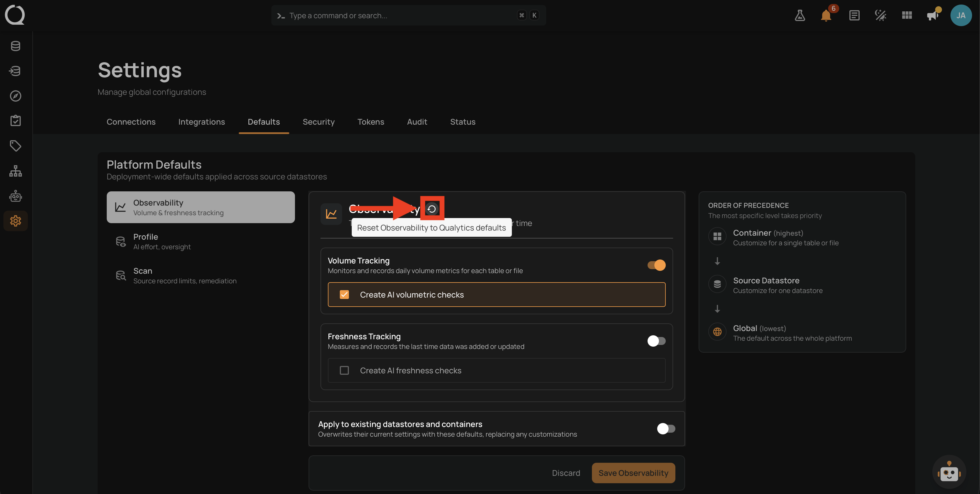Open the compass explore icon in sidebar
The width and height of the screenshot is (980, 494).
pyautogui.click(x=16, y=96)
